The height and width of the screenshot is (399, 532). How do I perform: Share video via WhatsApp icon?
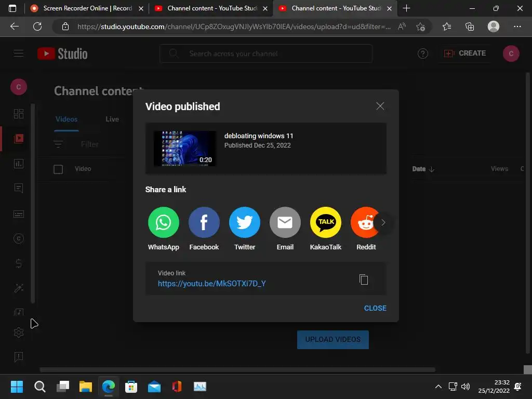point(164,222)
